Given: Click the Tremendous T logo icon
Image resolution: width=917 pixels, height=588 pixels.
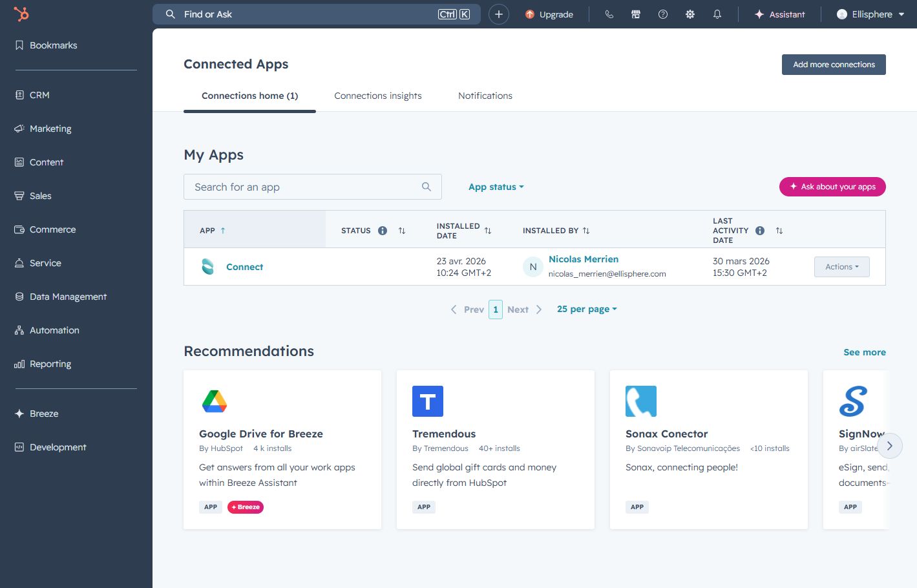Looking at the screenshot, I should (428, 401).
